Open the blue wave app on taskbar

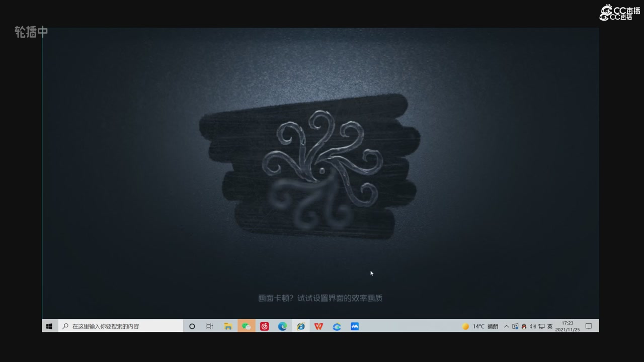coord(355,326)
